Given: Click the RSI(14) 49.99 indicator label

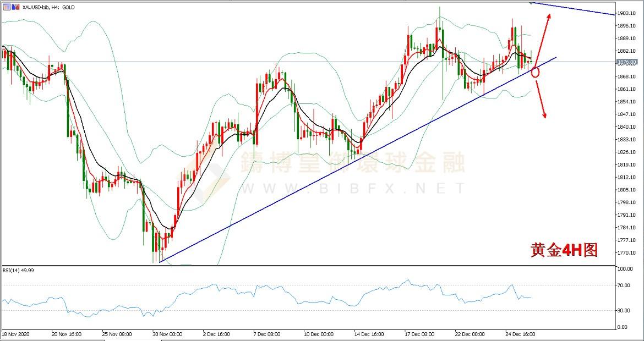Looking at the screenshot, I should coord(19,270).
